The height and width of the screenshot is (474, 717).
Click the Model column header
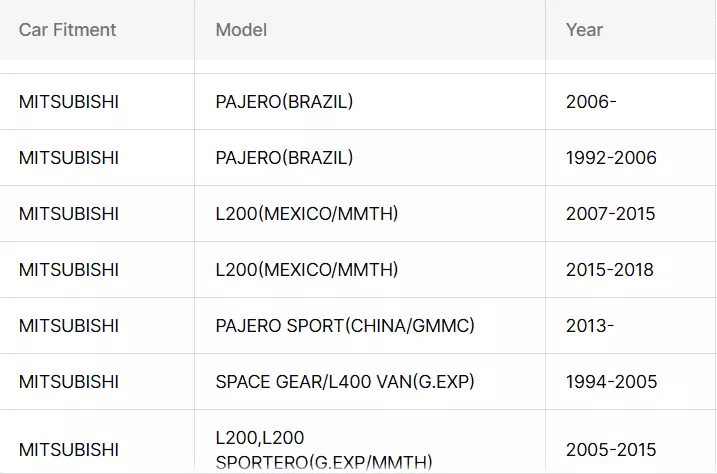(241, 30)
